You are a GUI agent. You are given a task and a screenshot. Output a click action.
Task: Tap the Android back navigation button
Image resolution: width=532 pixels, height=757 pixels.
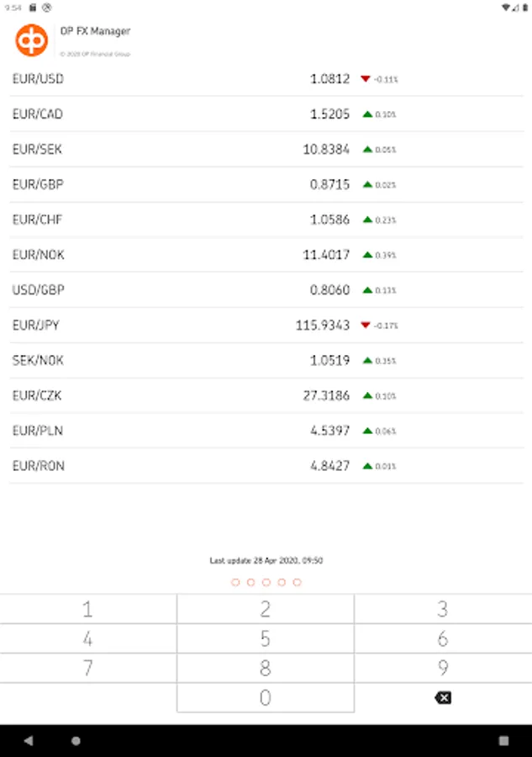[x=29, y=741]
